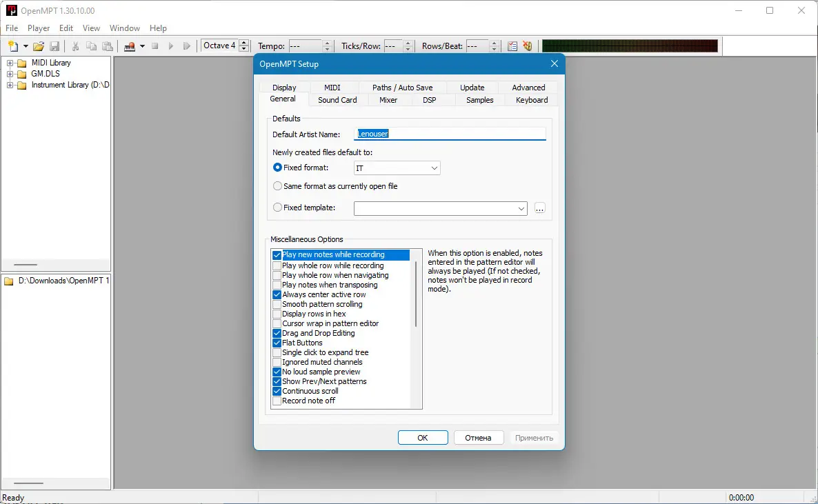818x504 pixels.
Task: Click the Copy icon in toolbar
Action: [91, 46]
